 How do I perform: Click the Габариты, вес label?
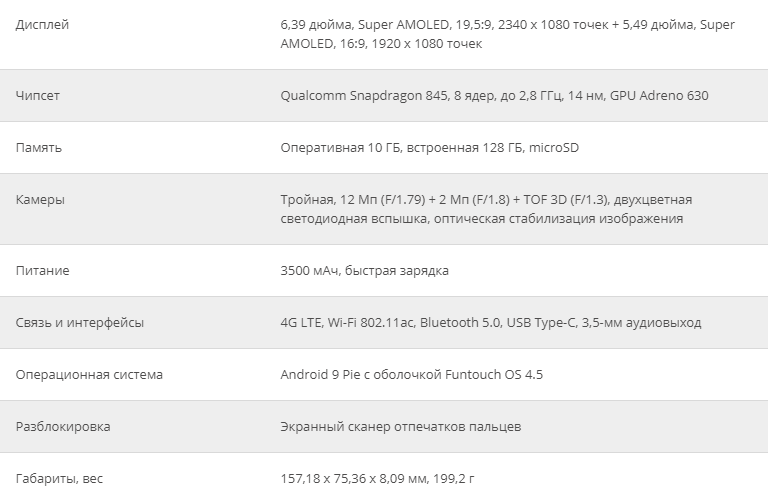59,478
